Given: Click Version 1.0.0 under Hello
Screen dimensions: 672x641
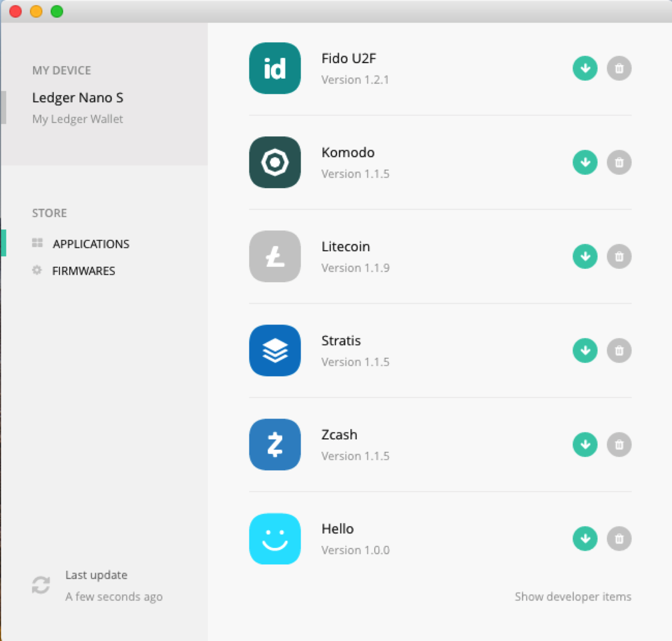Looking at the screenshot, I should tap(355, 550).
